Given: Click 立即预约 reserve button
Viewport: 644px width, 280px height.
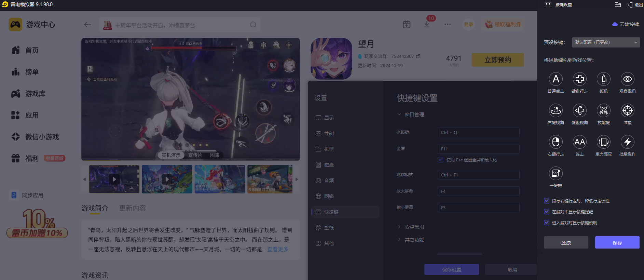Looking at the screenshot, I should pyautogui.click(x=498, y=60).
